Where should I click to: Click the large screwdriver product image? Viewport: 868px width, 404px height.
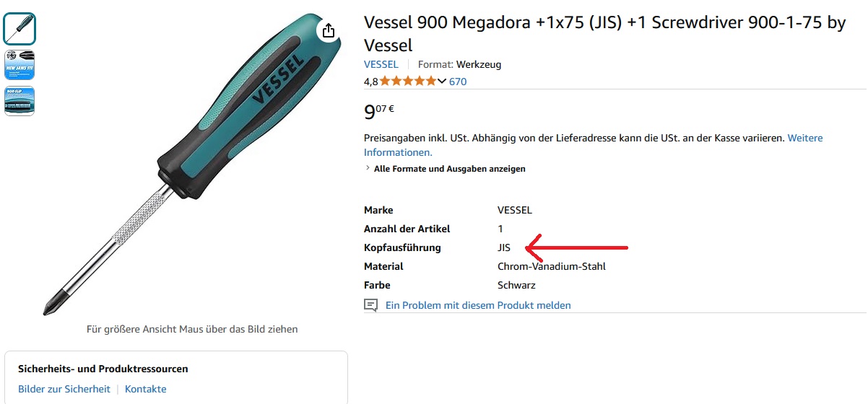click(181, 166)
